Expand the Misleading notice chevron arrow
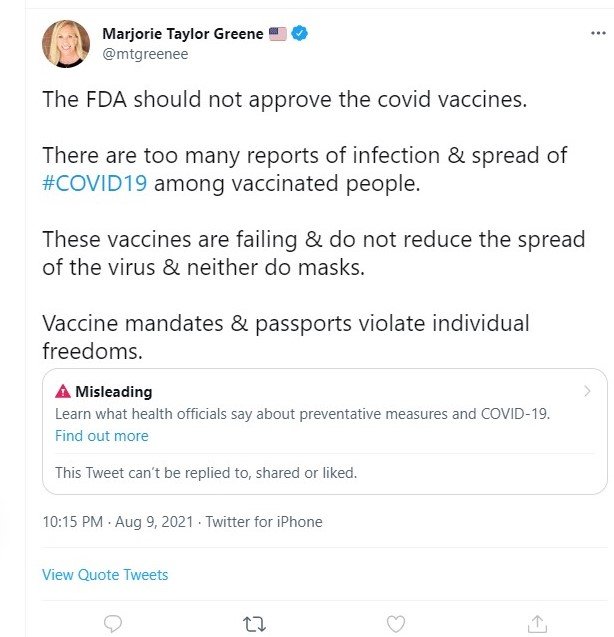This screenshot has height=637, width=614. [x=587, y=391]
